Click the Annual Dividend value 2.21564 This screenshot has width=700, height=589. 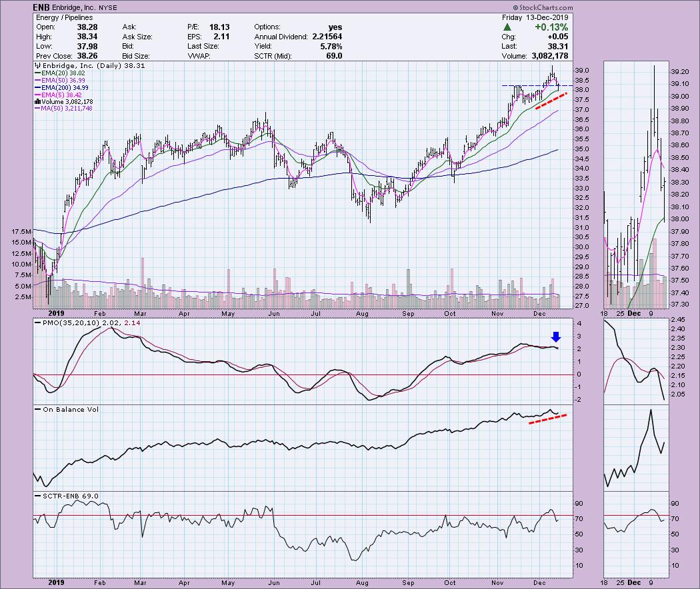point(327,37)
